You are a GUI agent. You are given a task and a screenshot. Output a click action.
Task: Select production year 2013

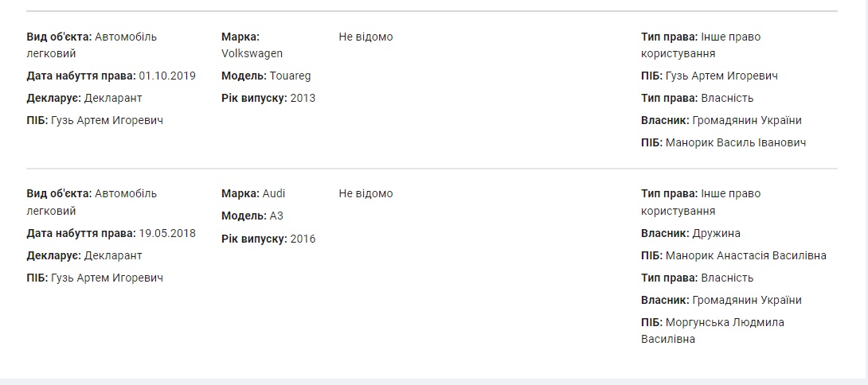[x=303, y=98]
